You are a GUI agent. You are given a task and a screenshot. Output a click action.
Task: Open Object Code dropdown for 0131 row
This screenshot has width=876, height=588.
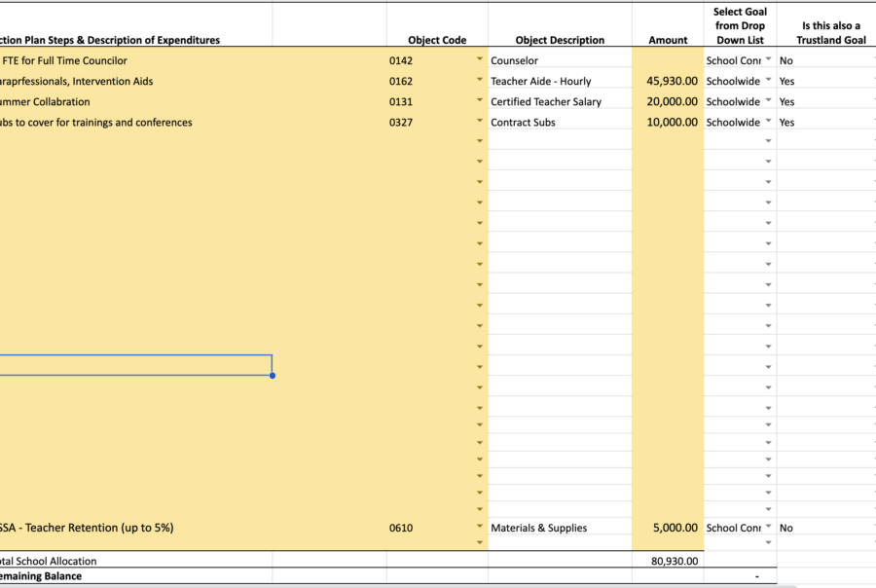pyautogui.click(x=479, y=100)
